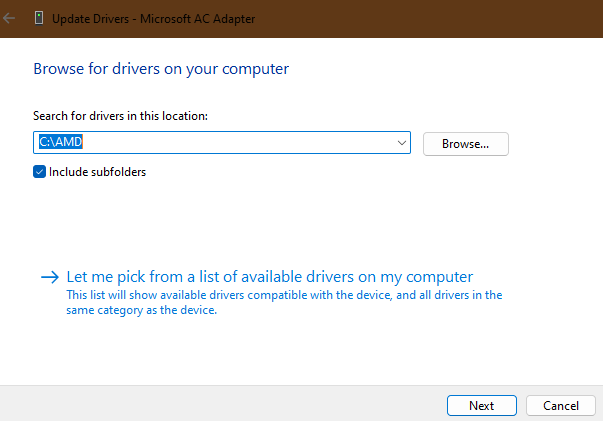Choose Let me pick from available drivers
The height and width of the screenshot is (421, 603).
click(x=269, y=277)
